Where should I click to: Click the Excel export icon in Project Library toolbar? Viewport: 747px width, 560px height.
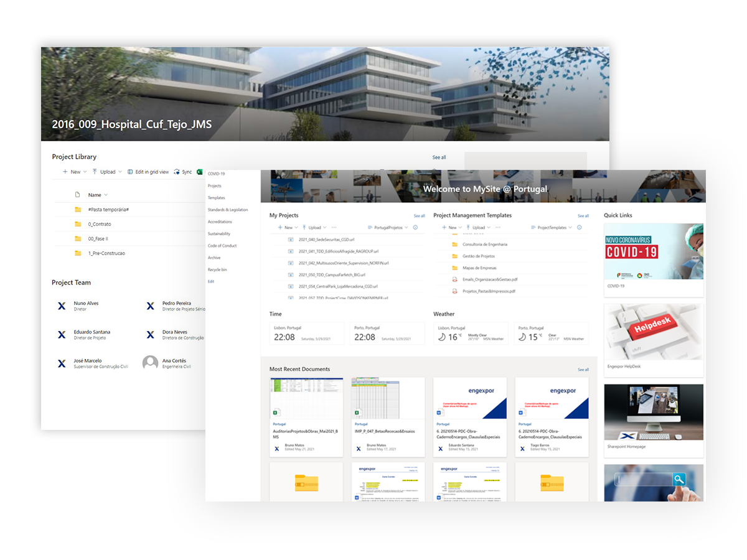(200, 172)
